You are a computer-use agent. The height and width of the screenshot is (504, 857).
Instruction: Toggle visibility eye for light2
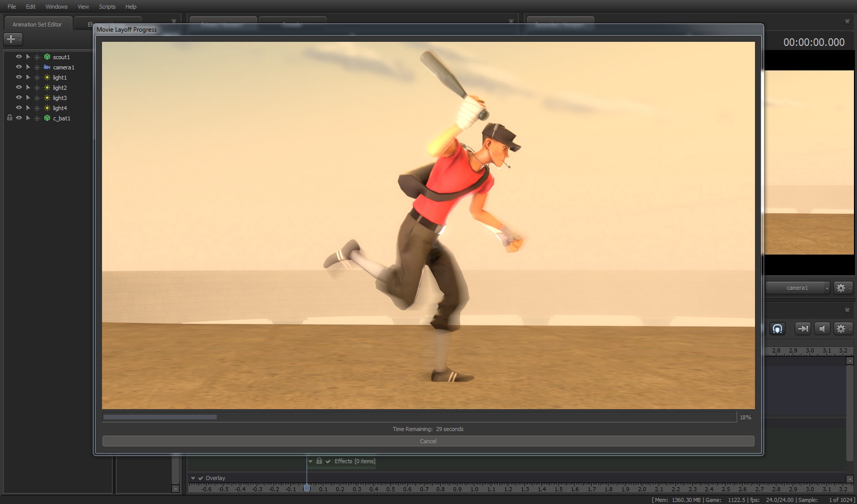coord(19,87)
